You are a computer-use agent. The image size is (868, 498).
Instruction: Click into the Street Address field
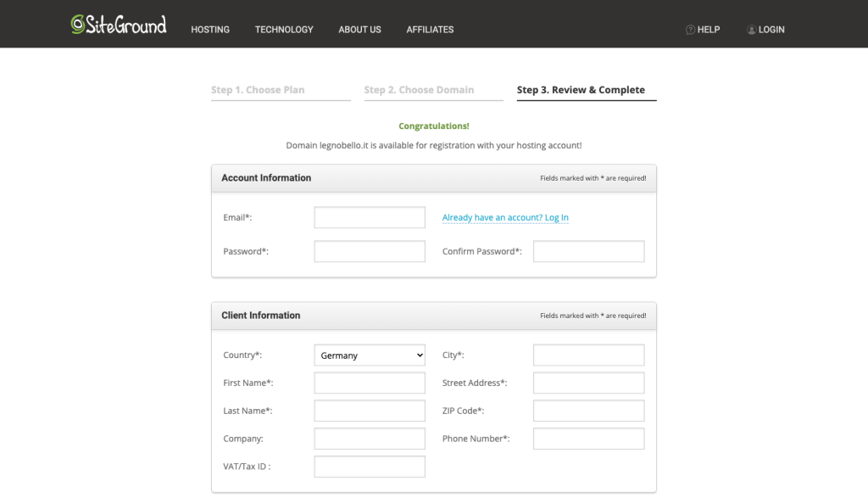[x=589, y=383]
